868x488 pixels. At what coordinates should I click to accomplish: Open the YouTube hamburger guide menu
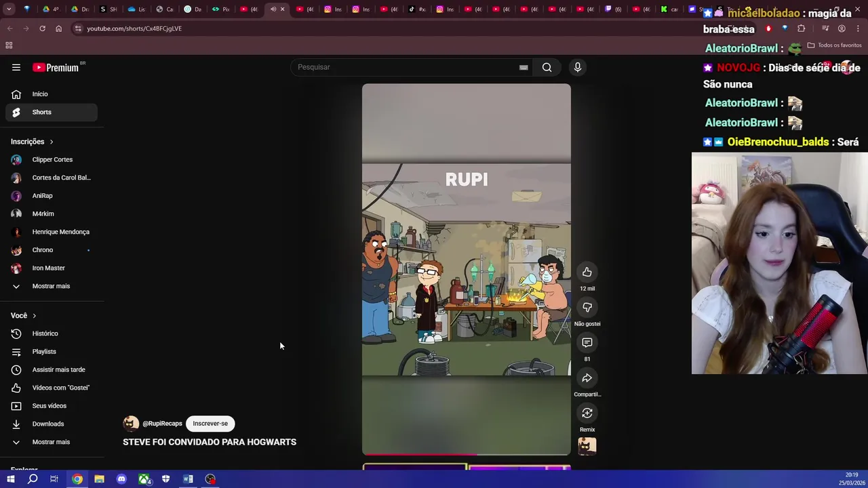pyautogui.click(x=16, y=67)
